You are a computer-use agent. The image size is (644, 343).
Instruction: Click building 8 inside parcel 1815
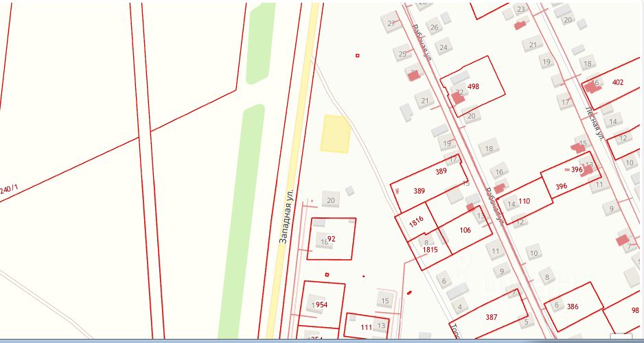pyautogui.click(x=427, y=242)
